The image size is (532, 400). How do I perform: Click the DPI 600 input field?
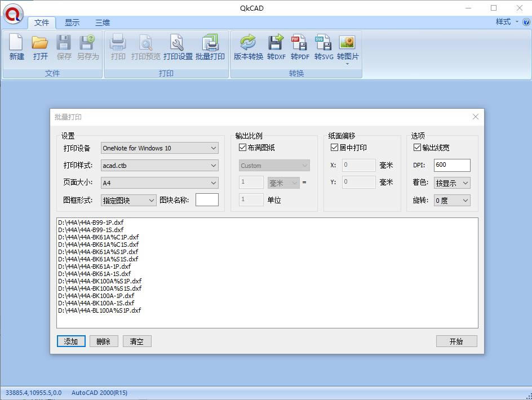coord(452,165)
